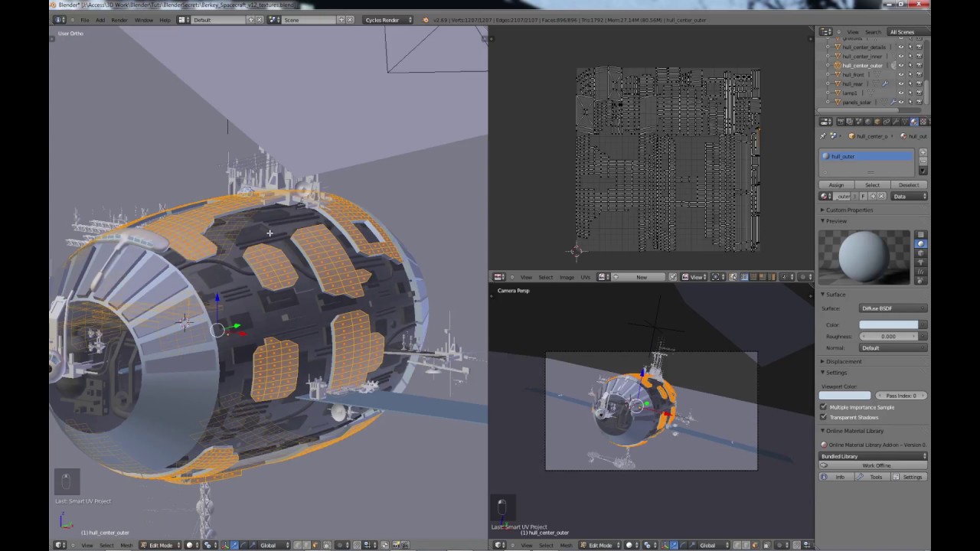
Task: Open the Render properties tab icon
Action: point(841,121)
